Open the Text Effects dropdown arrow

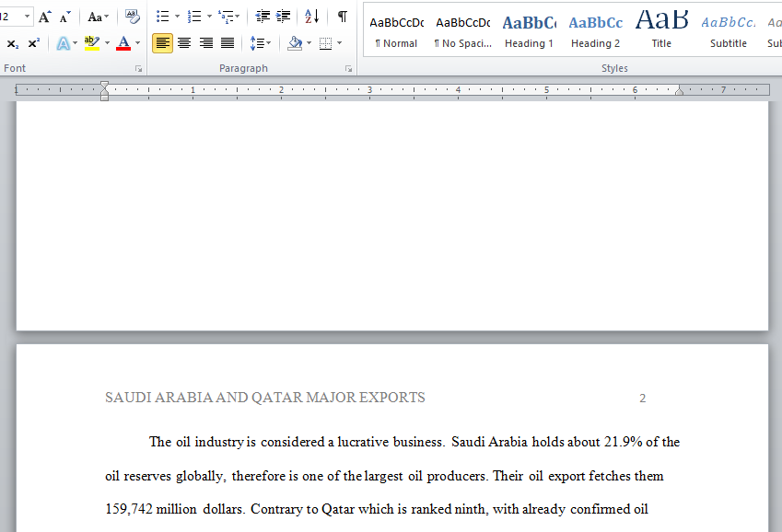pos(76,43)
